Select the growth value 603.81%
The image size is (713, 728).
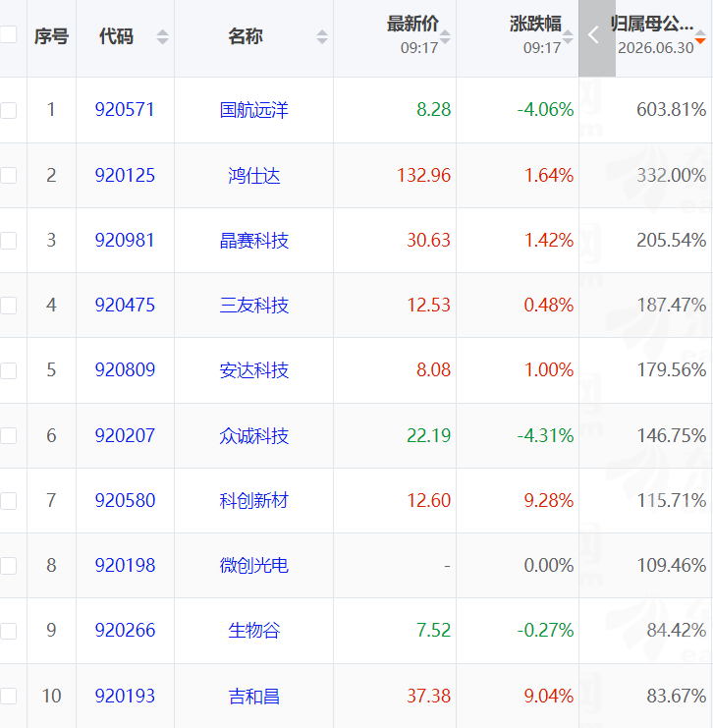(x=671, y=110)
